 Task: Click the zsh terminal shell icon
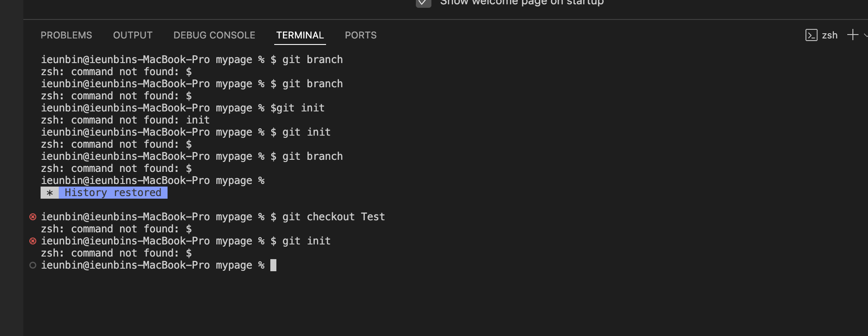point(811,35)
